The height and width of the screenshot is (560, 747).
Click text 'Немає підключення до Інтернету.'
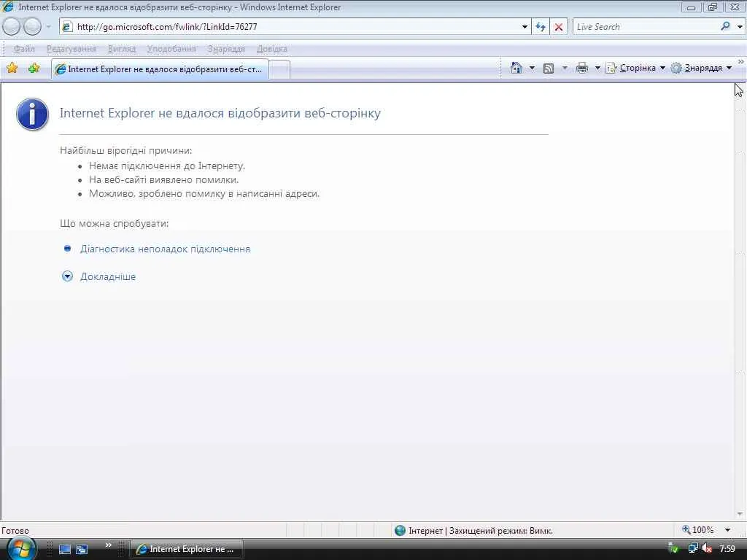167,166
